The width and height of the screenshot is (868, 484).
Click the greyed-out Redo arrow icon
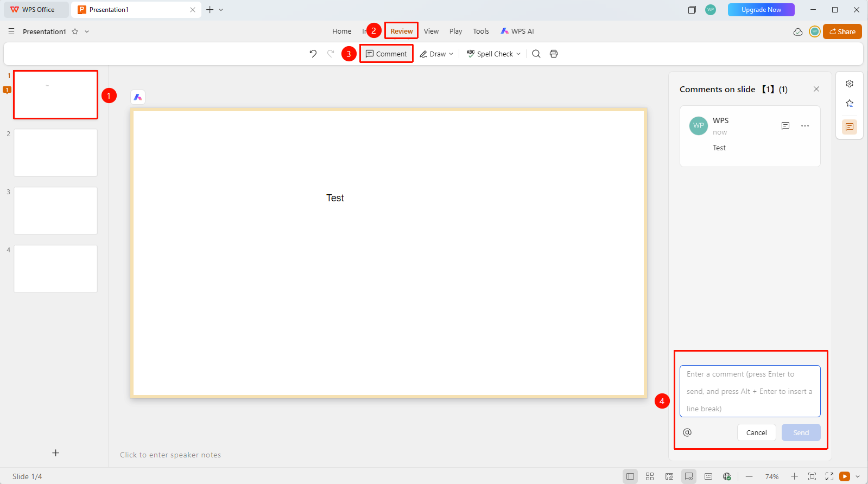click(x=331, y=54)
